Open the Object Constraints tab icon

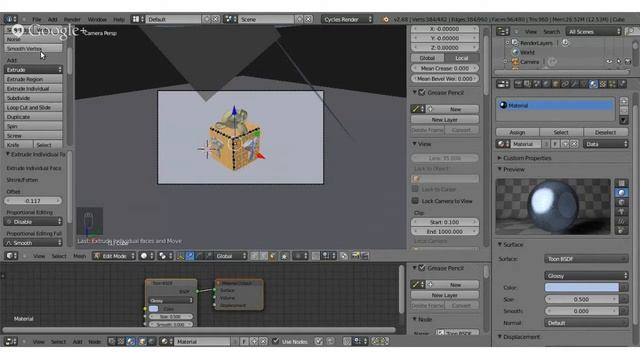pos(565,84)
